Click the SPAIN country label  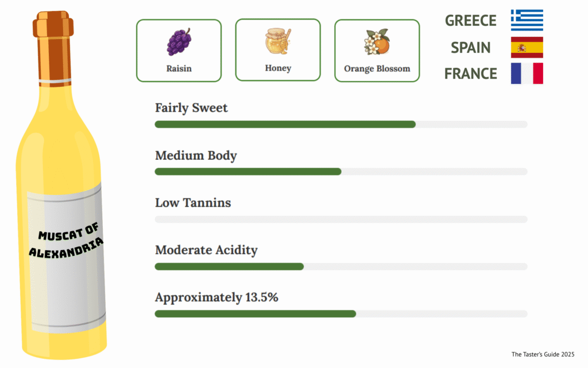click(471, 47)
